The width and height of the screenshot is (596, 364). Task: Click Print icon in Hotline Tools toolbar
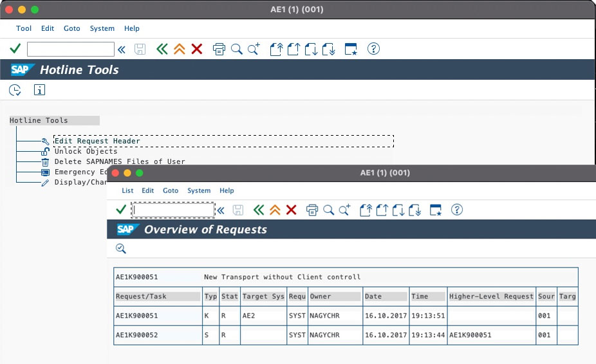219,49
